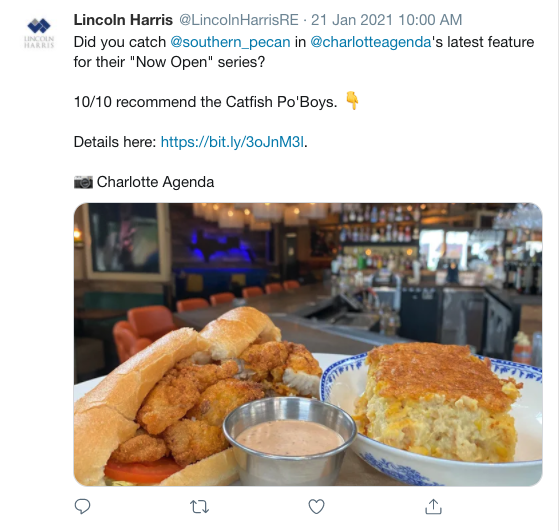Retweet this Lincoln Harris post
Image resolution: width=559 pixels, height=531 pixels.
199,507
